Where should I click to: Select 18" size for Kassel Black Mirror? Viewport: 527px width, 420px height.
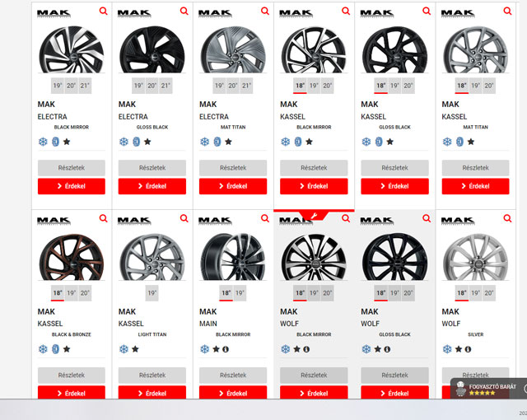[300, 86]
